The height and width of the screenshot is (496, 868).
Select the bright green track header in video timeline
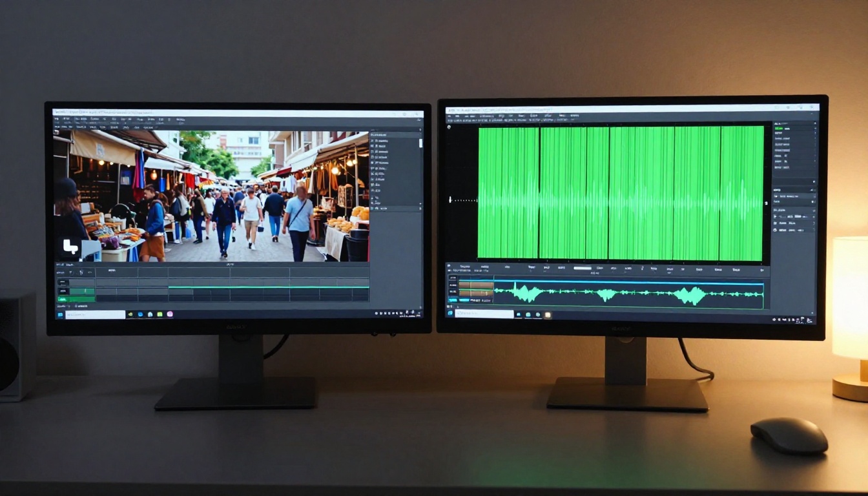76,299
